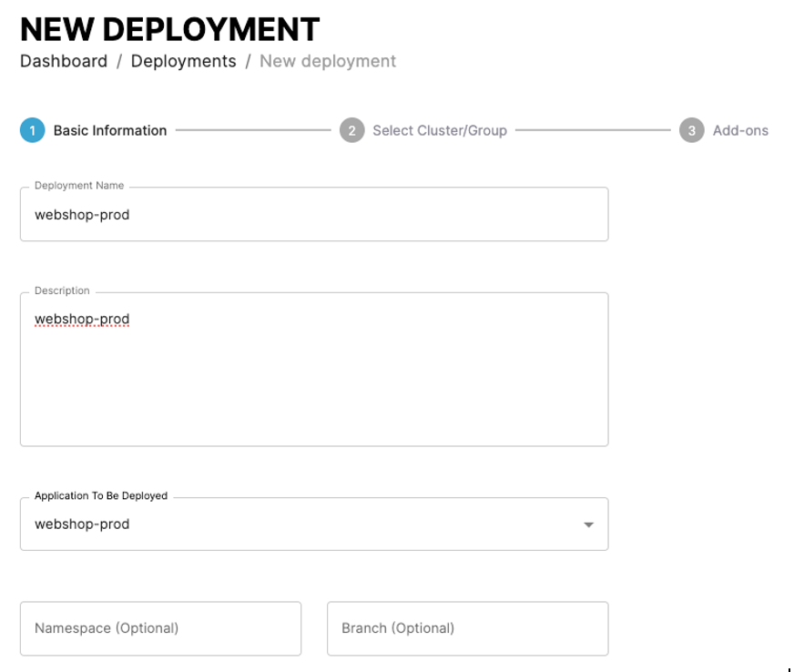Click the Namespace (Optional) field
This screenshot has width=794, height=672.
160,628
